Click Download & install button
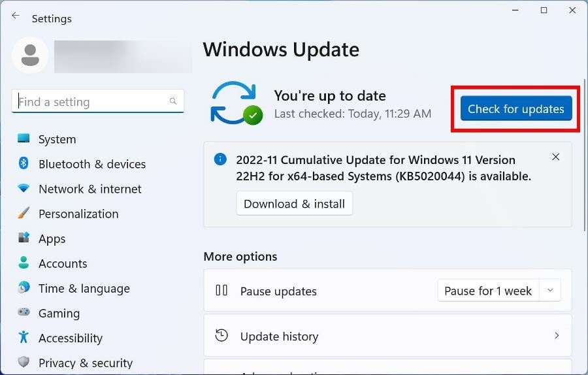588x375 pixels. coord(295,204)
